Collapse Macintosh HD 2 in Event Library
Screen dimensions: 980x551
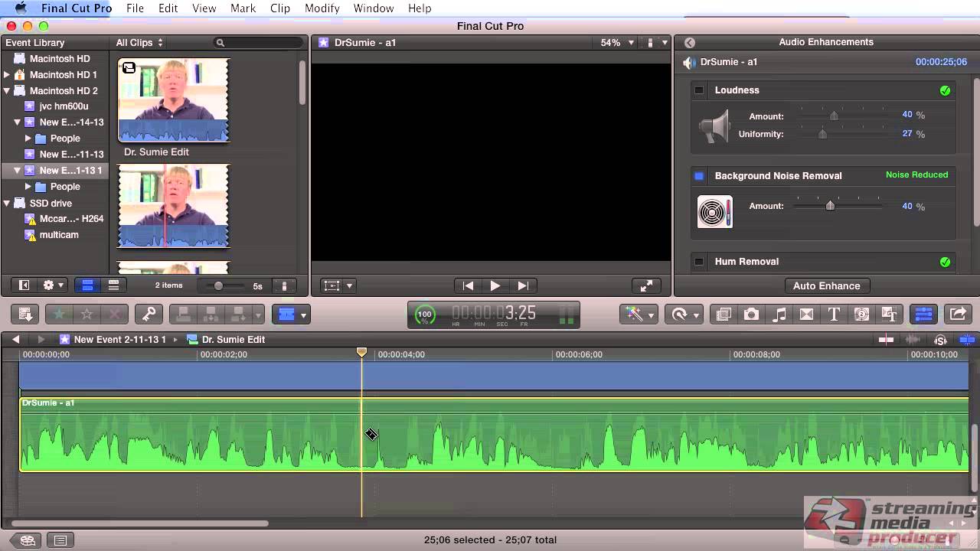7,91
